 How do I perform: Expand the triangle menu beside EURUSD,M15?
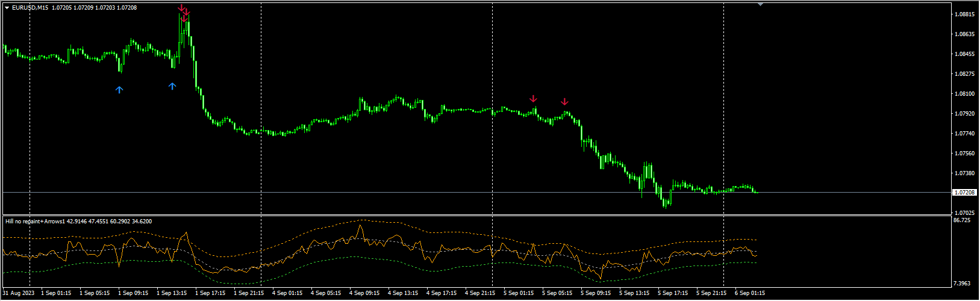click(7, 8)
